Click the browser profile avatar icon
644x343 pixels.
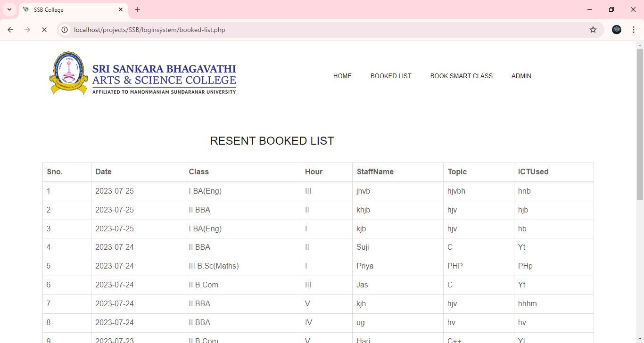(x=617, y=29)
